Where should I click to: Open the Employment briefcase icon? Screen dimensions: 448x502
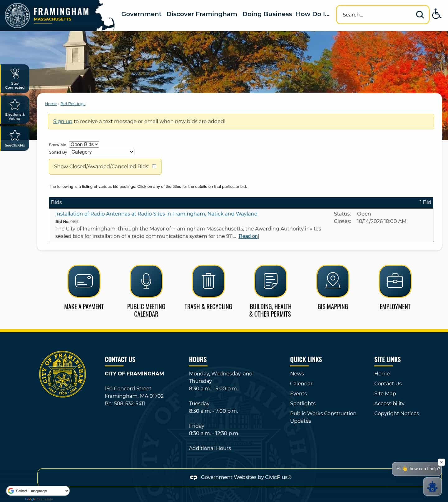pyautogui.click(x=395, y=281)
